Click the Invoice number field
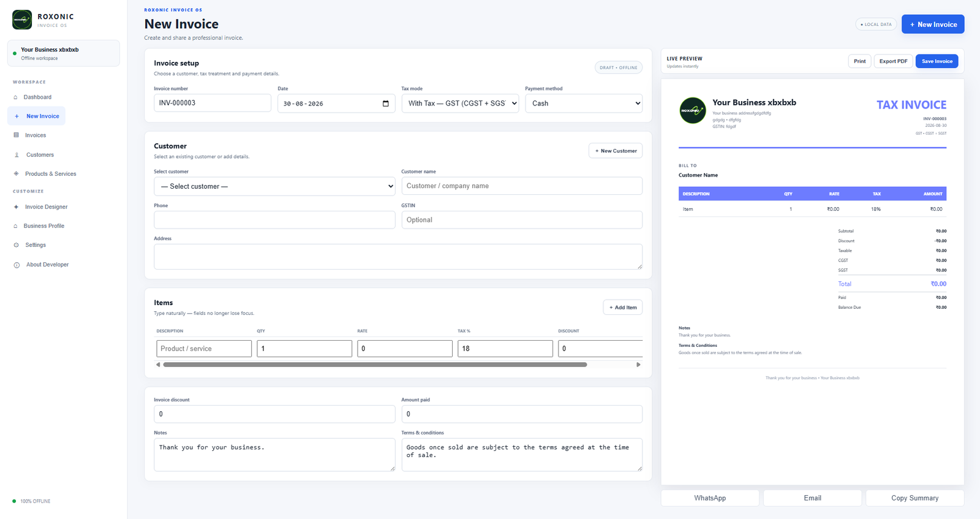 (x=213, y=103)
